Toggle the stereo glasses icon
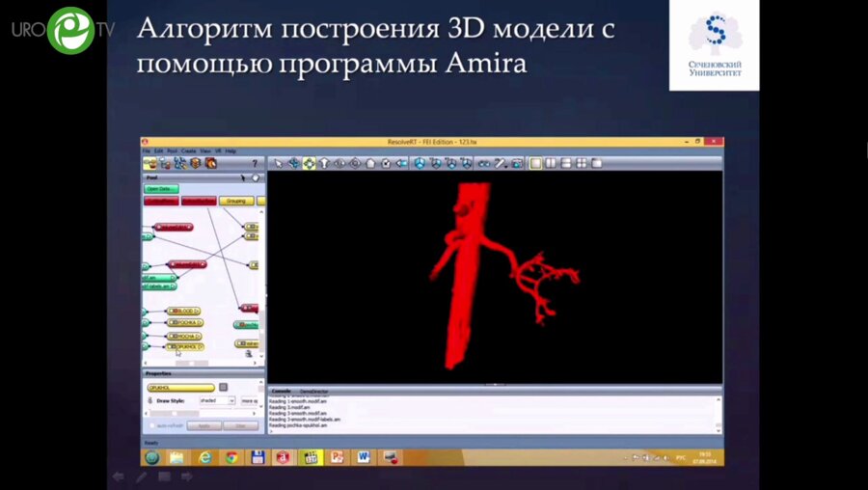The height and width of the screenshot is (490, 868). (484, 163)
